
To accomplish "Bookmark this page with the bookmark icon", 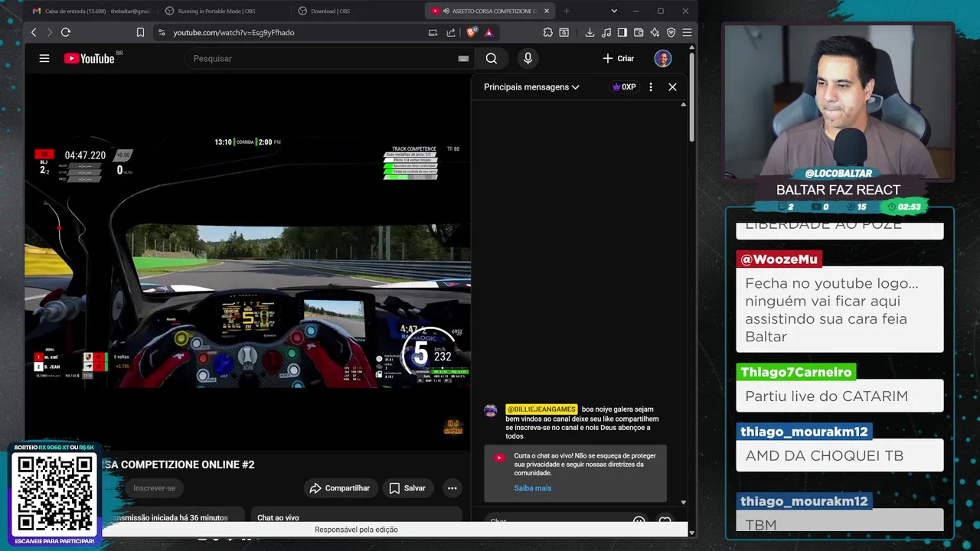I will [140, 32].
